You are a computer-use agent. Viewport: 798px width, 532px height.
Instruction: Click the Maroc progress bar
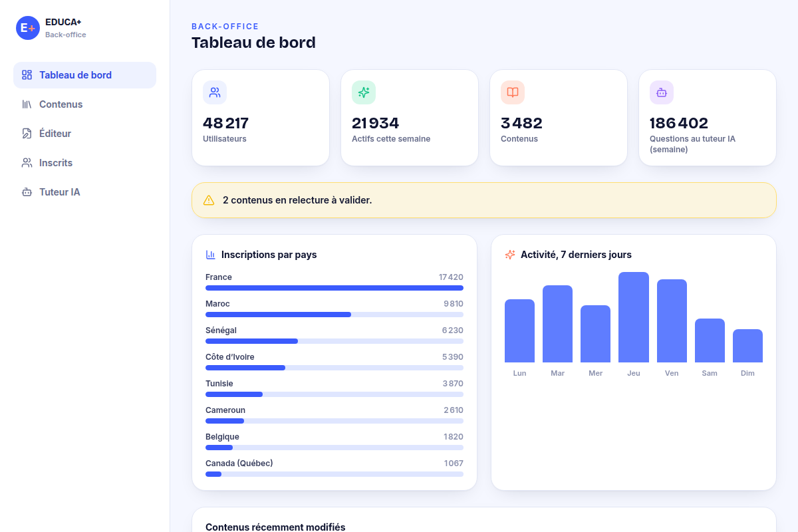[x=334, y=315]
